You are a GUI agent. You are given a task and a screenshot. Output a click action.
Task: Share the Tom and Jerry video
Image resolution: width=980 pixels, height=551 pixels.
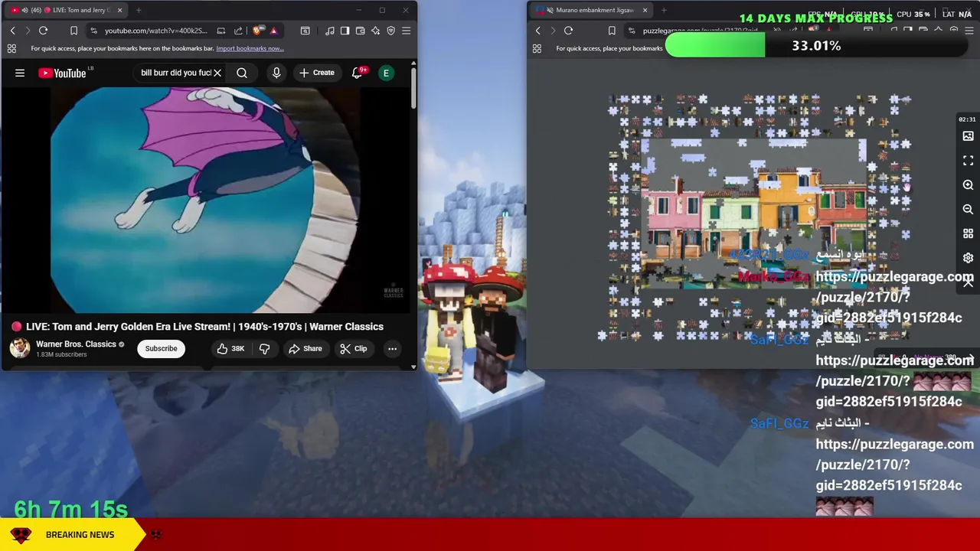305,349
